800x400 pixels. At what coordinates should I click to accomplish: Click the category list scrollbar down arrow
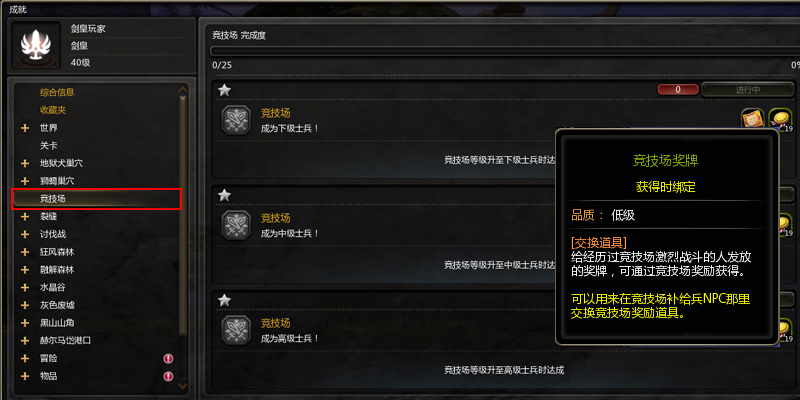point(183,386)
